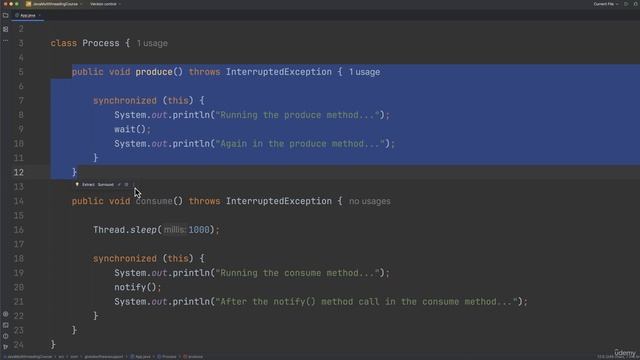Screen dimensions: 640x360
Task: Open the Version control dropdown
Action: tap(105, 4)
